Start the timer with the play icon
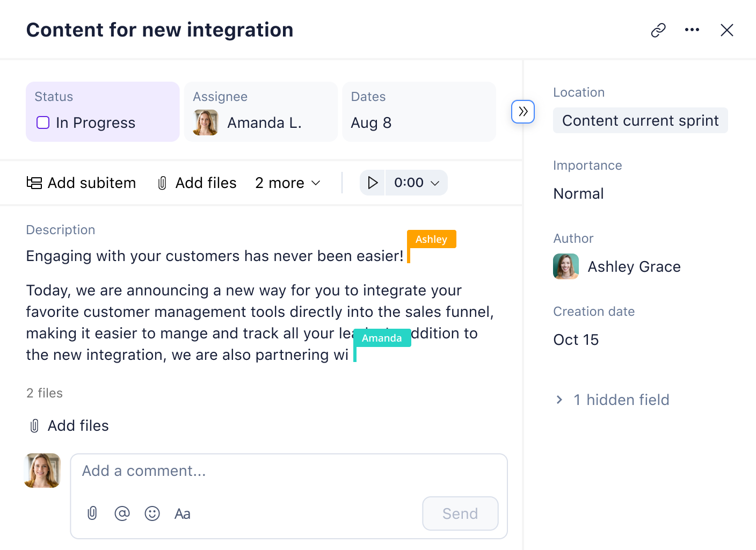Image resolution: width=756 pixels, height=550 pixels. tap(372, 183)
